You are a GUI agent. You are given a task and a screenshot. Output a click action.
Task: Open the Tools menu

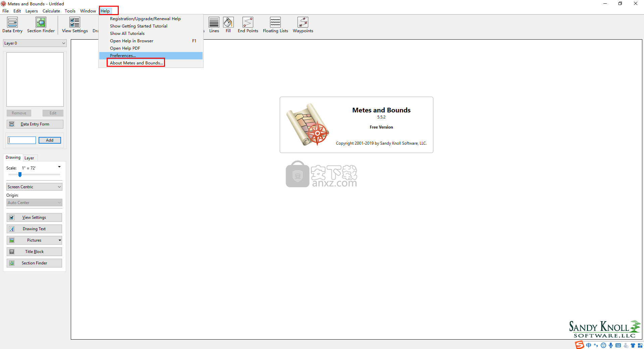[70, 11]
